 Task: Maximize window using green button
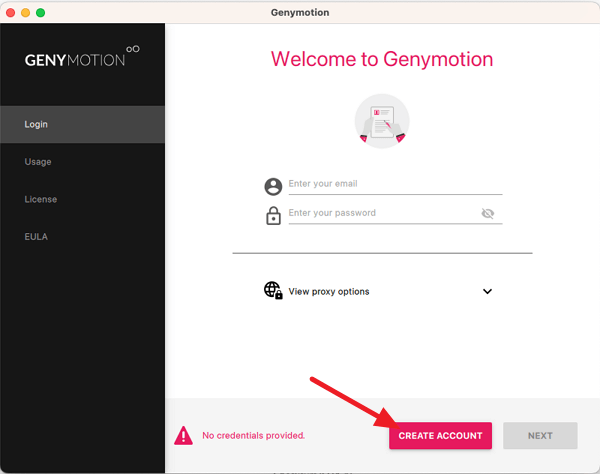click(40, 13)
